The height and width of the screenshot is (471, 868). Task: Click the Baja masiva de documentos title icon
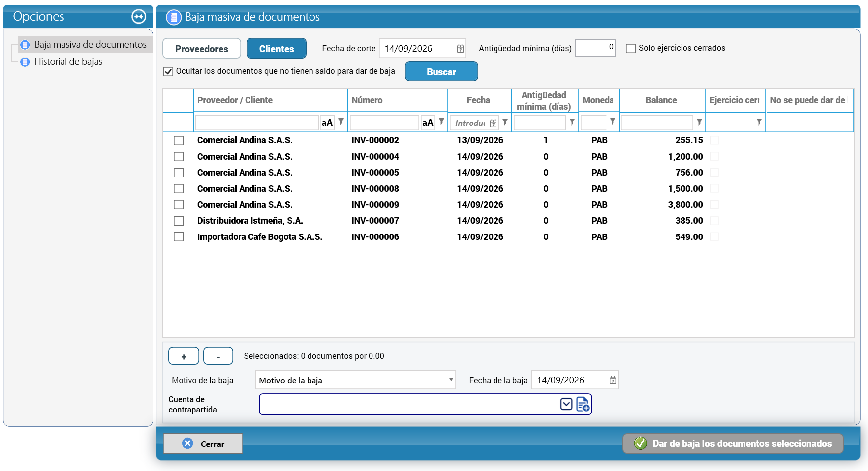click(174, 17)
